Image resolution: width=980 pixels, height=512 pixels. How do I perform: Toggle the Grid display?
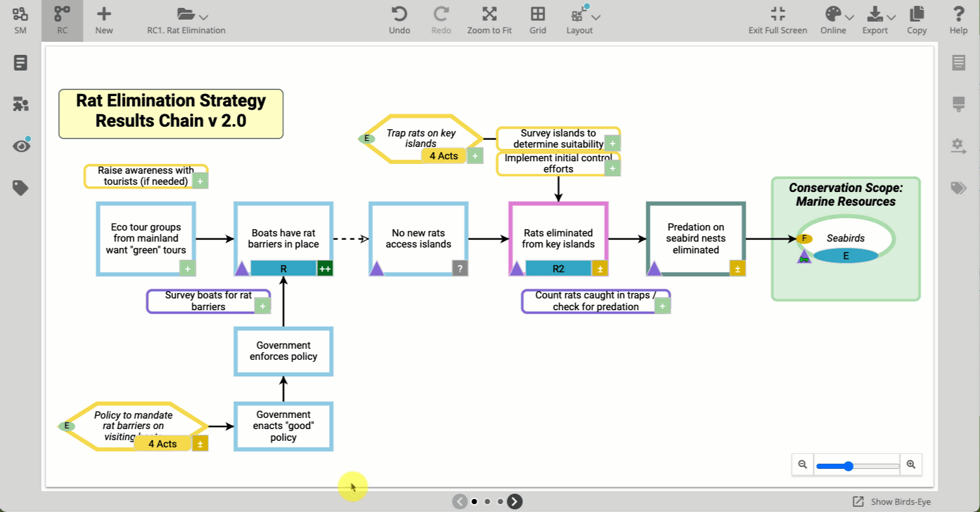tap(537, 15)
